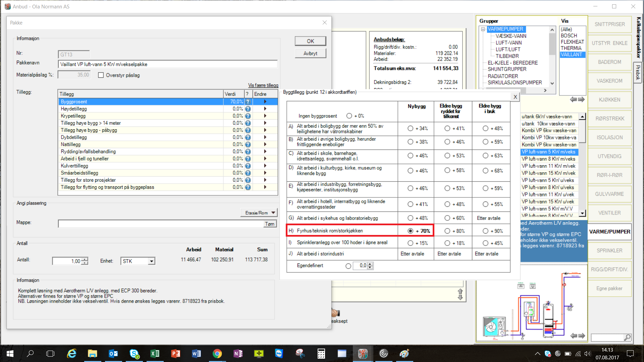This screenshot has width=644, height=362.
Task: Increase Egendefinert value stepper
Action: click(x=370, y=264)
